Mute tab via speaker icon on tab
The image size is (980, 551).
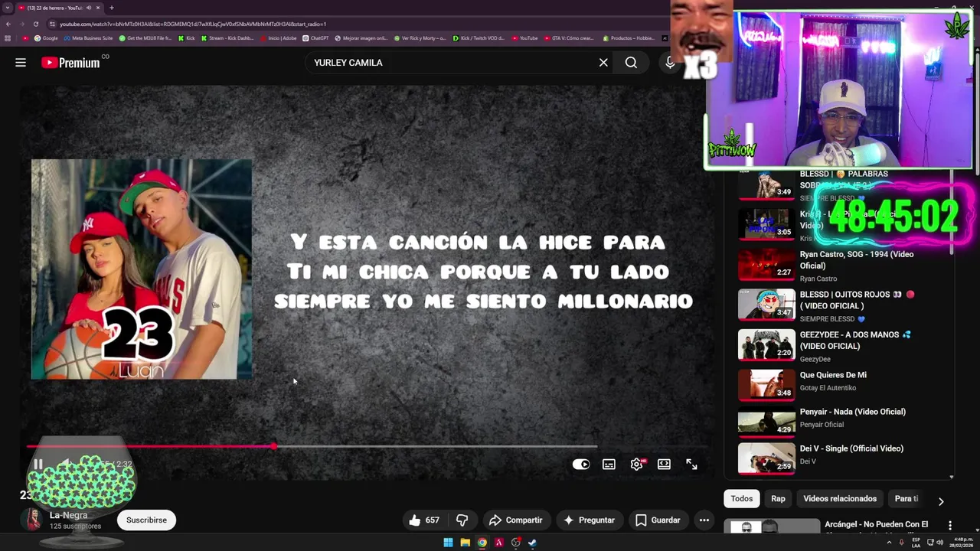[x=89, y=8]
